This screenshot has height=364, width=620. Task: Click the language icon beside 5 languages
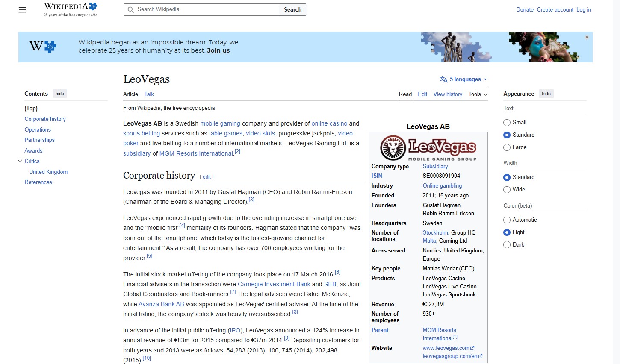click(x=443, y=79)
